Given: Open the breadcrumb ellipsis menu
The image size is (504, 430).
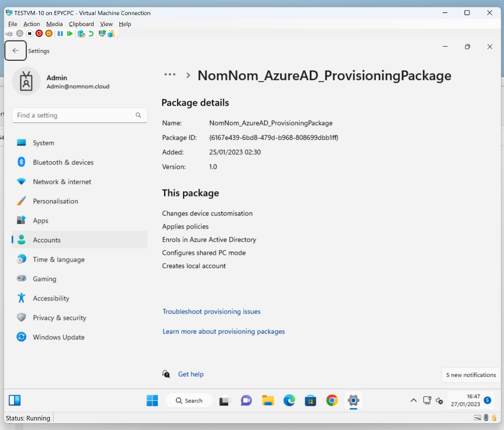Looking at the screenshot, I should click(170, 74).
